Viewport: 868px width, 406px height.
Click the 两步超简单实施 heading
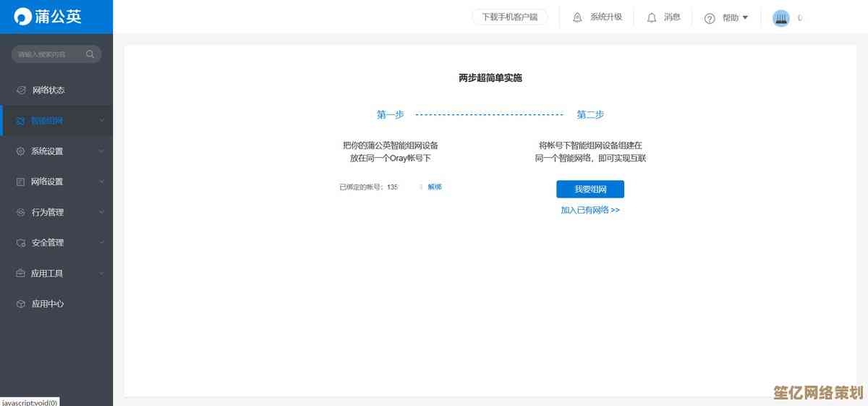click(490, 78)
